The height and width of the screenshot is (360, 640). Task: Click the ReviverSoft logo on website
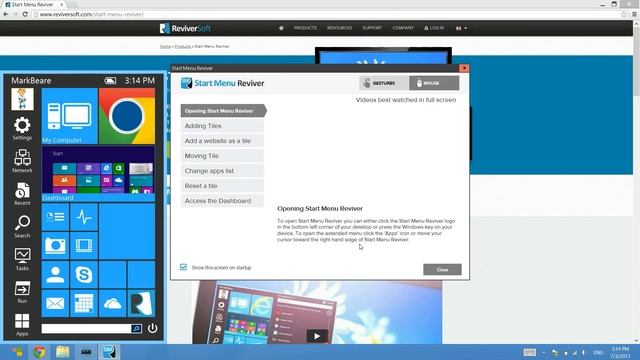coord(185,28)
